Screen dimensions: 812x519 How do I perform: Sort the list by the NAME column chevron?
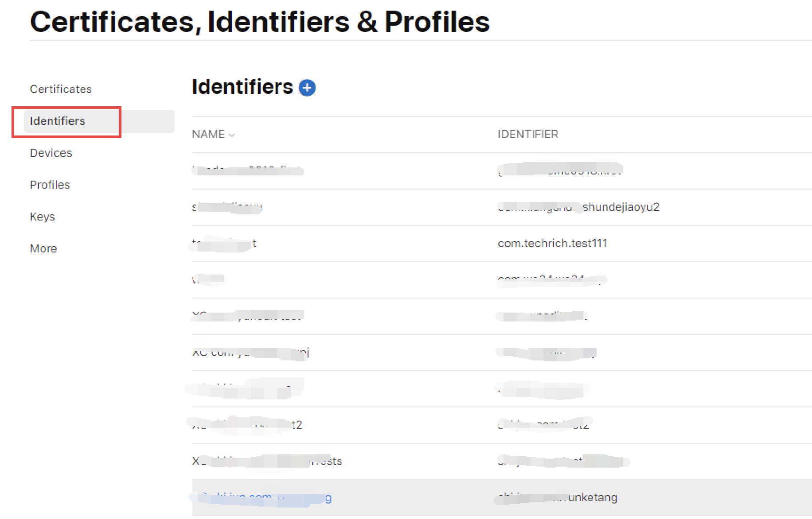[232, 135]
